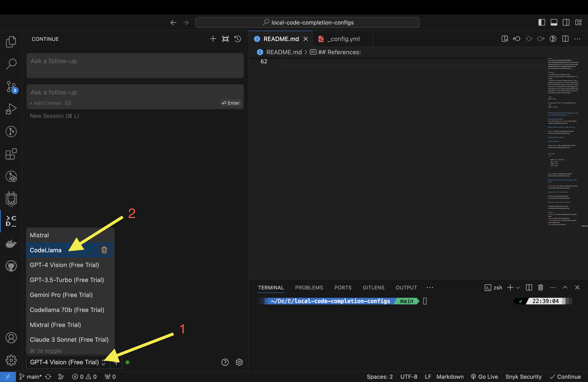Open the PROBLEMS panel tab
Screen dimensions: 588x382
pyautogui.click(x=309, y=288)
